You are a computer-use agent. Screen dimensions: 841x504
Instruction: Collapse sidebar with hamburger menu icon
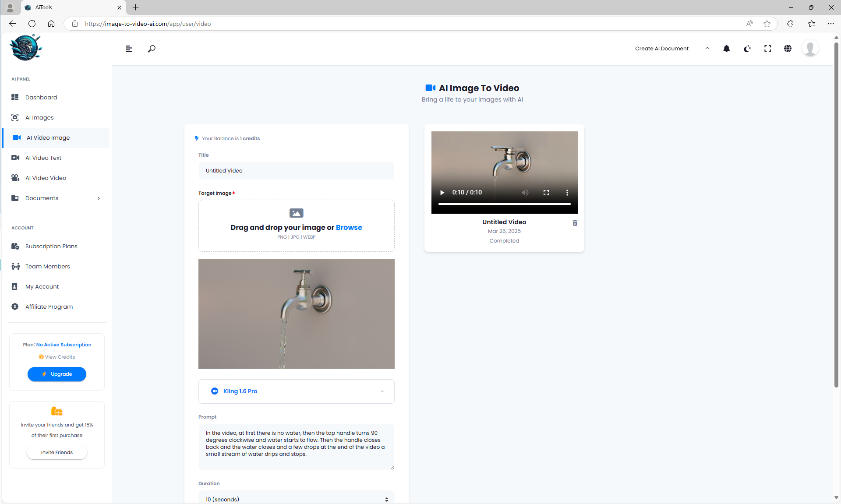(x=129, y=49)
